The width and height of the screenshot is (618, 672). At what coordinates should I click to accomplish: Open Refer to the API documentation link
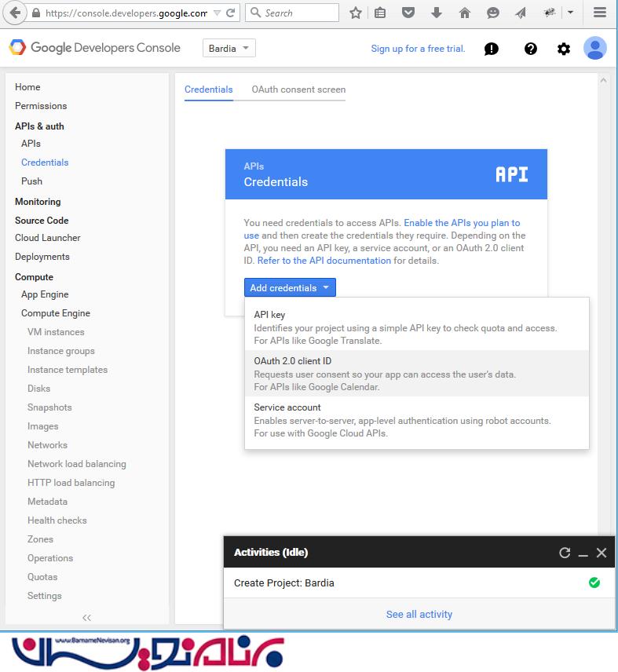coord(324,261)
